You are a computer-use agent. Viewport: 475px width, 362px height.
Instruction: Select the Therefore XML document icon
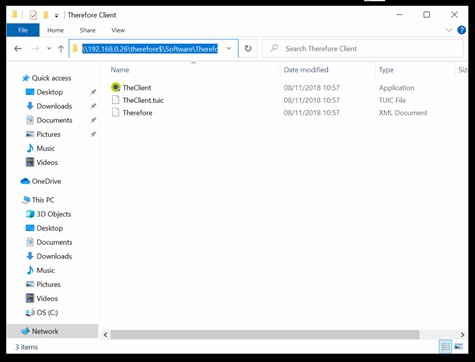pos(115,113)
